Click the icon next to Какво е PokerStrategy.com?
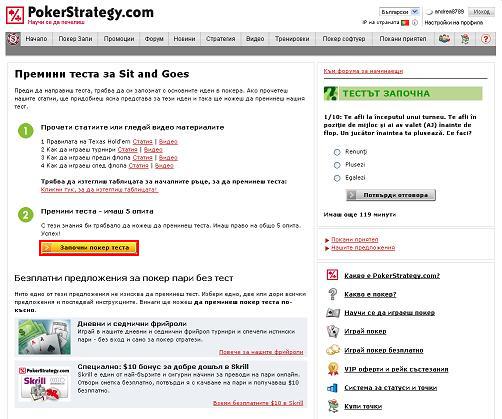Image resolution: width=502 pixels, height=419 pixels. 332,275
